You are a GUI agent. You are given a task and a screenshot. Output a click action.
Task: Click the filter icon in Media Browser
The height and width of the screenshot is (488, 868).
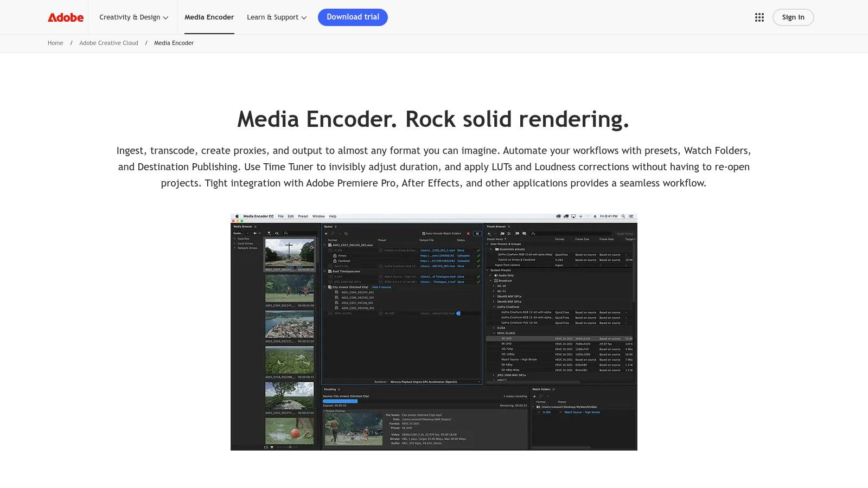[x=269, y=233]
